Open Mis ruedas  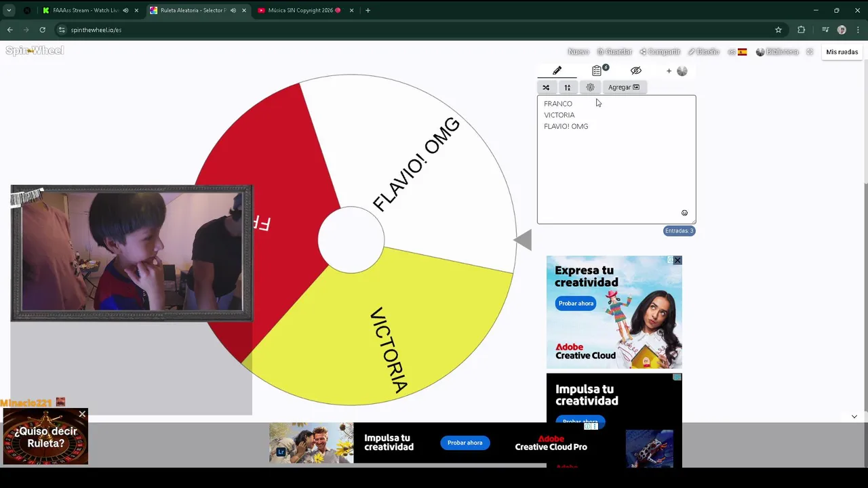[x=842, y=52]
